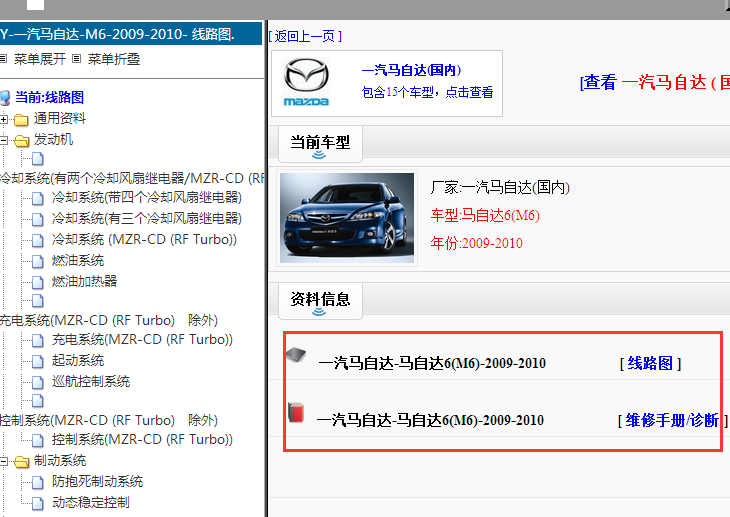The image size is (730, 517).
Task: Click the page icon beside 控制系统(MZR-CD (RF Turbo))
Action: (38, 441)
